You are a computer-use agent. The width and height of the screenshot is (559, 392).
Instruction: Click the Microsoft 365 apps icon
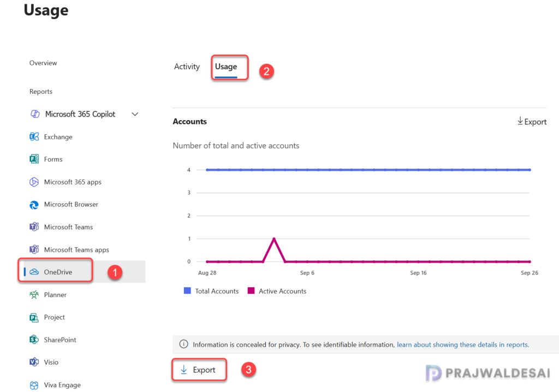[34, 182]
